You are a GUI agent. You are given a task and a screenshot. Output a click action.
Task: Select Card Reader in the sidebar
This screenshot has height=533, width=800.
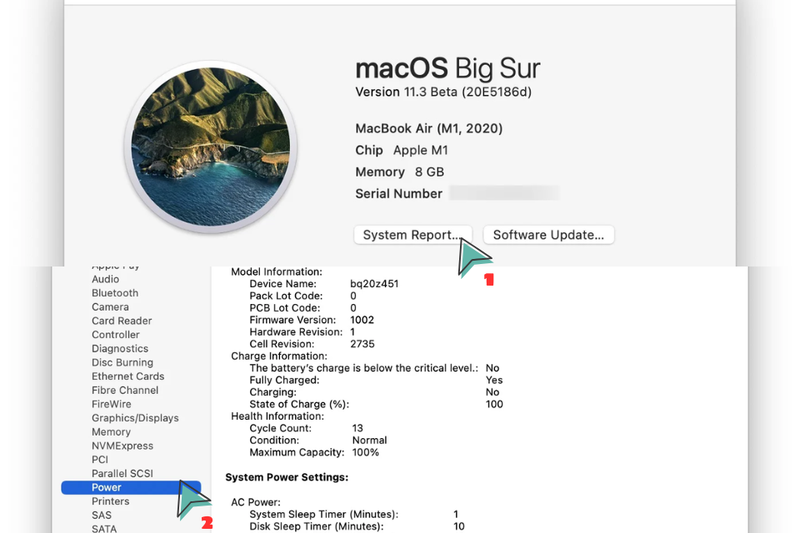pyautogui.click(x=121, y=320)
